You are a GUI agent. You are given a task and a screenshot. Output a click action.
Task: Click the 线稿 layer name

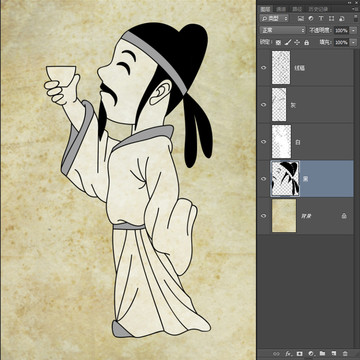[300, 68]
